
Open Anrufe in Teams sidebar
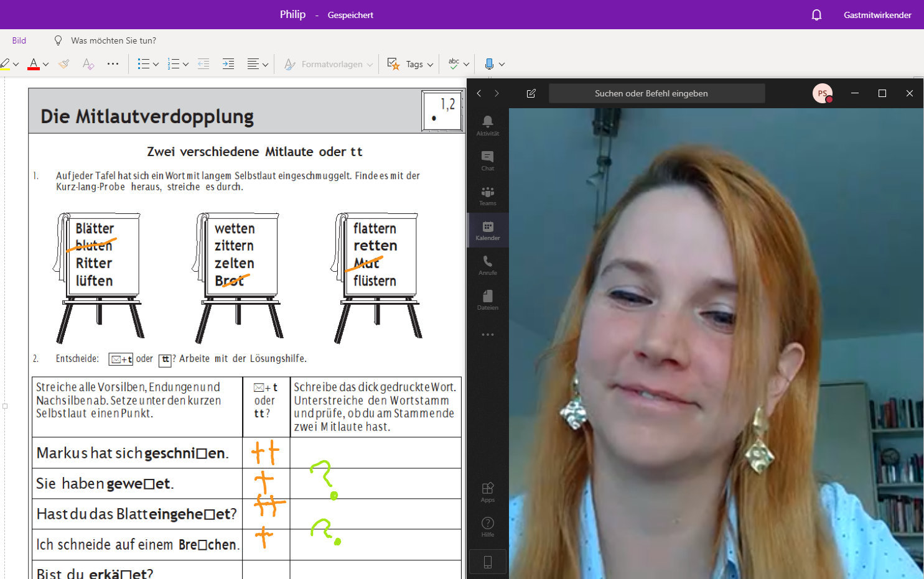(487, 265)
